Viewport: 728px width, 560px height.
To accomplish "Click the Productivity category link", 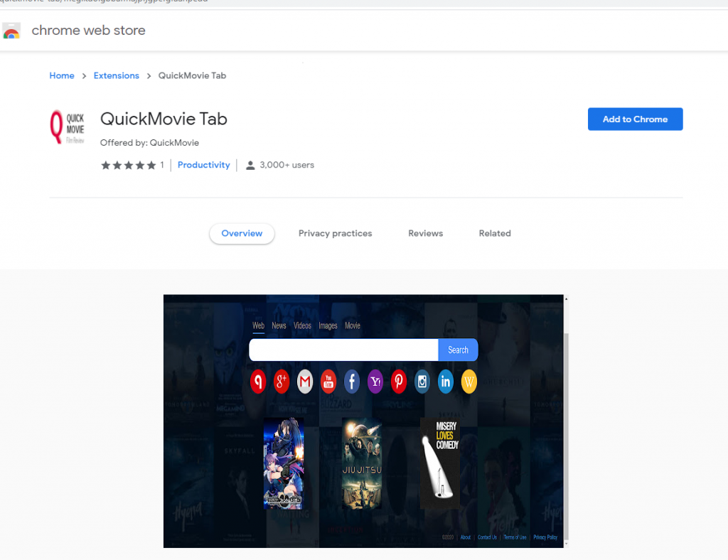I will (x=204, y=165).
